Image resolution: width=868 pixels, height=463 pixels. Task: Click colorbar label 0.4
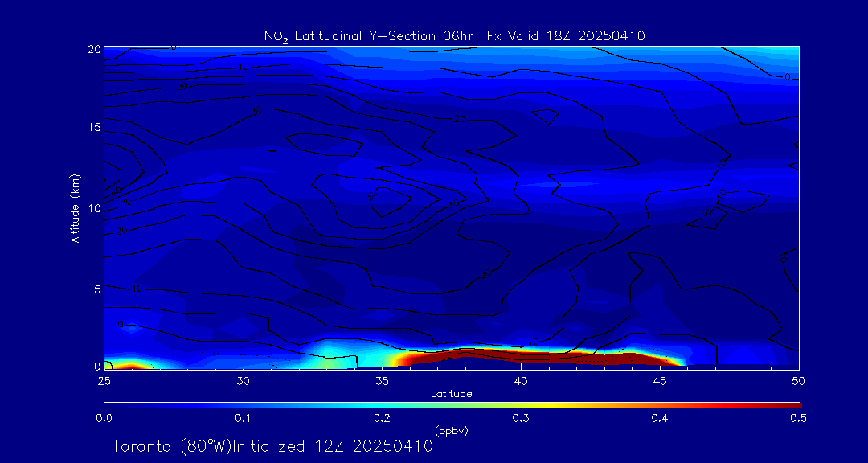tap(660, 418)
